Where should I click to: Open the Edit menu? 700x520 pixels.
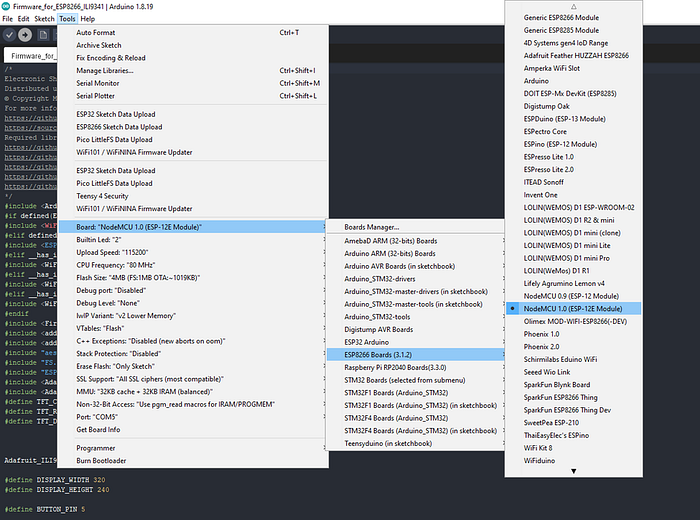(x=23, y=19)
